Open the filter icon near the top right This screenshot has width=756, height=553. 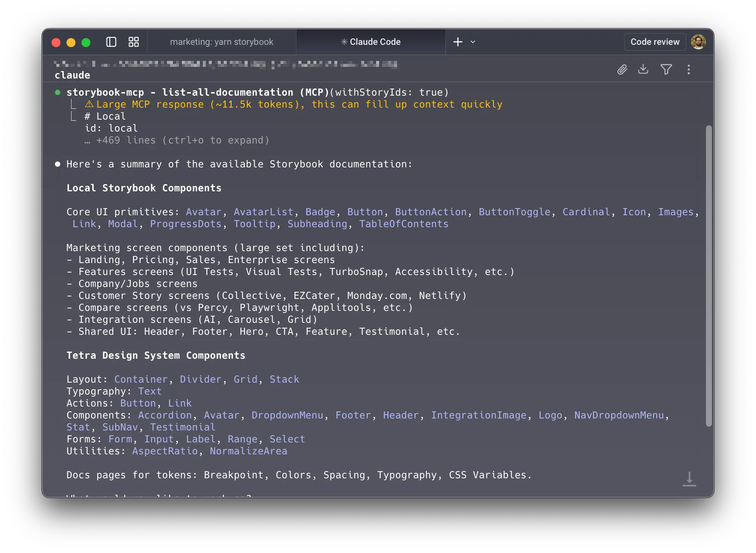pyautogui.click(x=667, y=69)
